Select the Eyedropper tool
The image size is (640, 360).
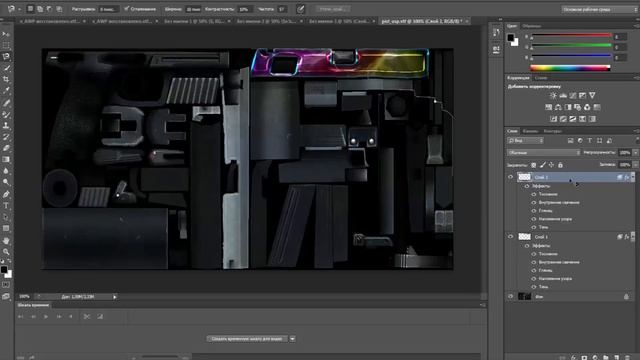point(6,91)
